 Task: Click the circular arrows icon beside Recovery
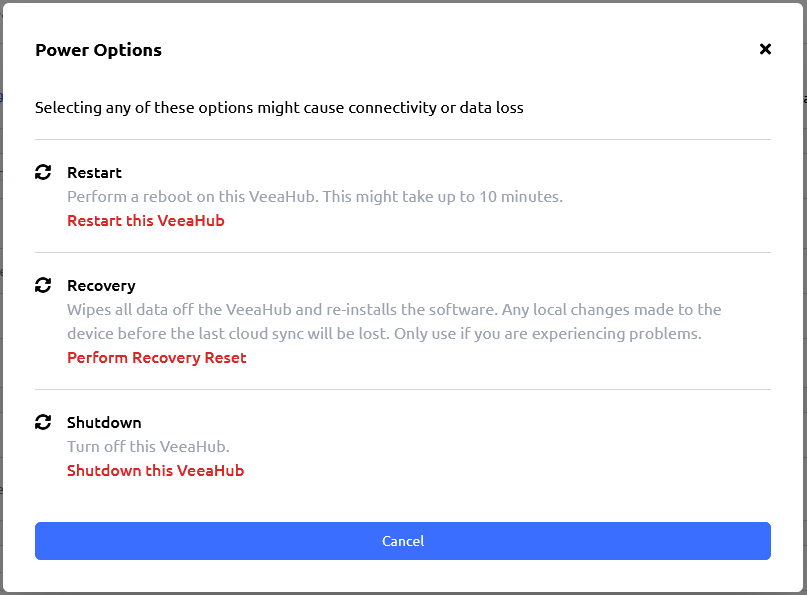(43, 285)
